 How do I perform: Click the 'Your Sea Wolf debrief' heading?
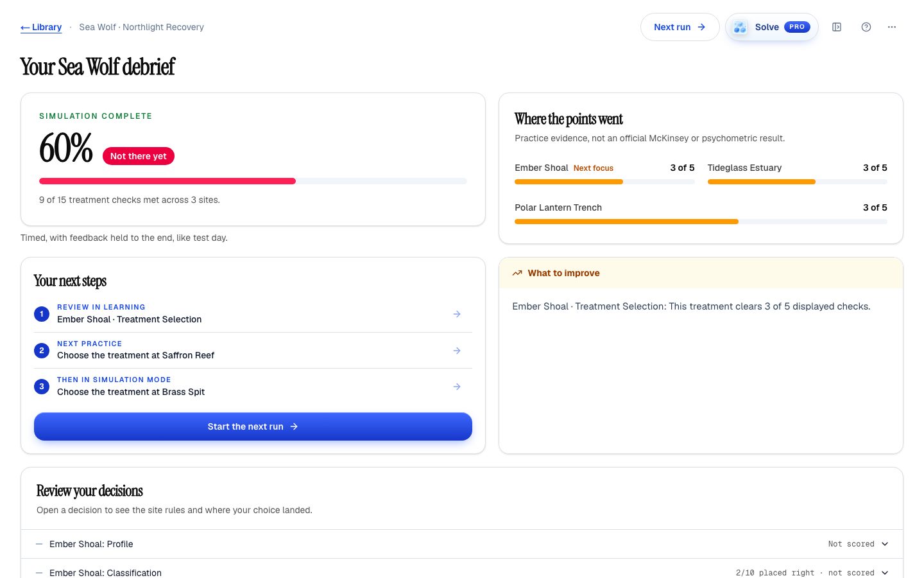pos(98,67)
